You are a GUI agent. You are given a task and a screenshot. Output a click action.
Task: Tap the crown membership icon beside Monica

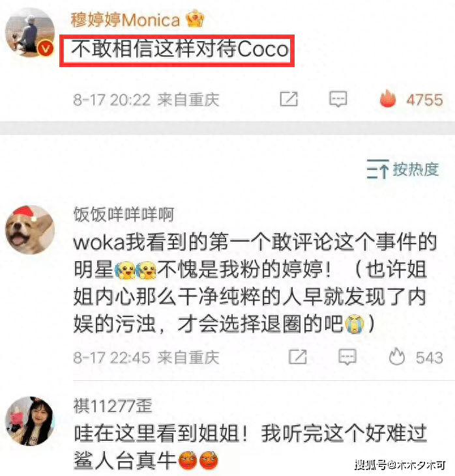coord(195,19)
